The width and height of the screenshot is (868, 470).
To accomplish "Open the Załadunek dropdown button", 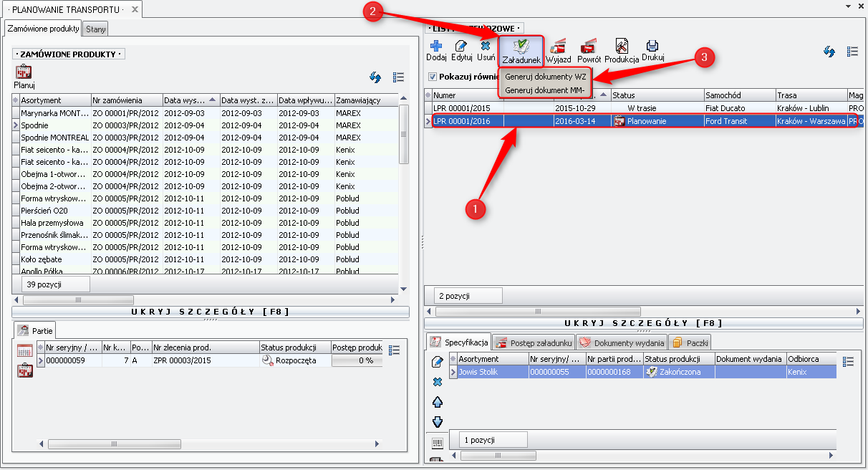I will (x=521, y=50).
